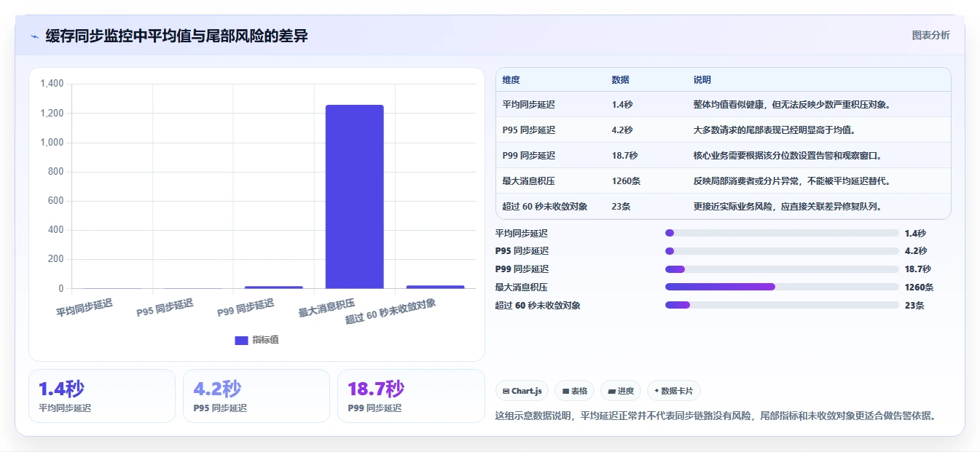Open the 18.7秒 P99 同步延迟 data card
The image size is (980, 452).
click(411, 396)
